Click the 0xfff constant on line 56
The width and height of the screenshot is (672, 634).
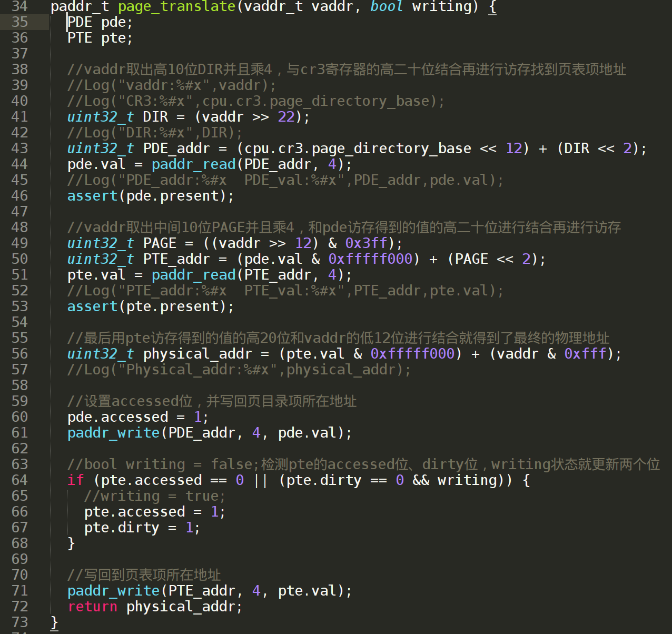pyautogui.click(x=585, y=354)
